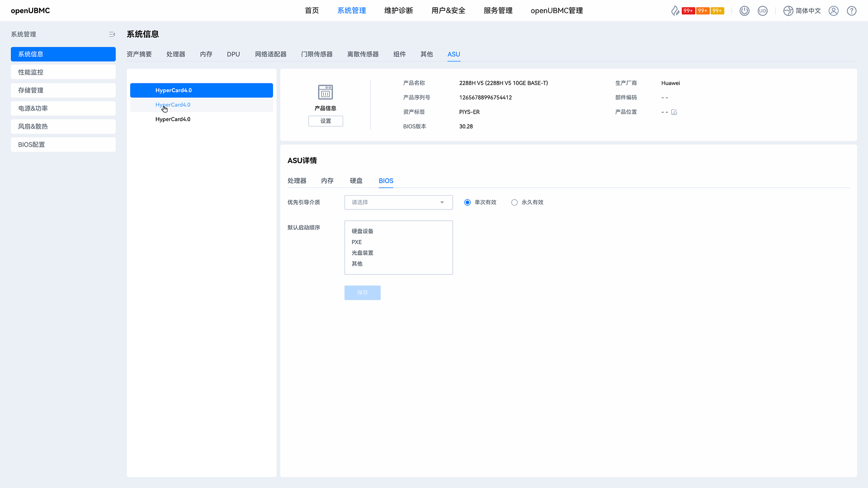
Task: Open the 维护诊断 top menu
Action: pyautogui.click(x=398, y=11)
